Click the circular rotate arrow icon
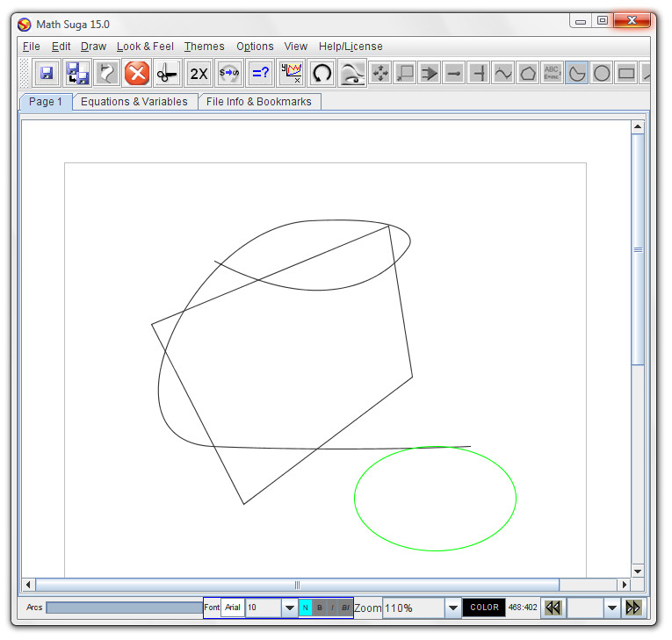 (322, 73)
